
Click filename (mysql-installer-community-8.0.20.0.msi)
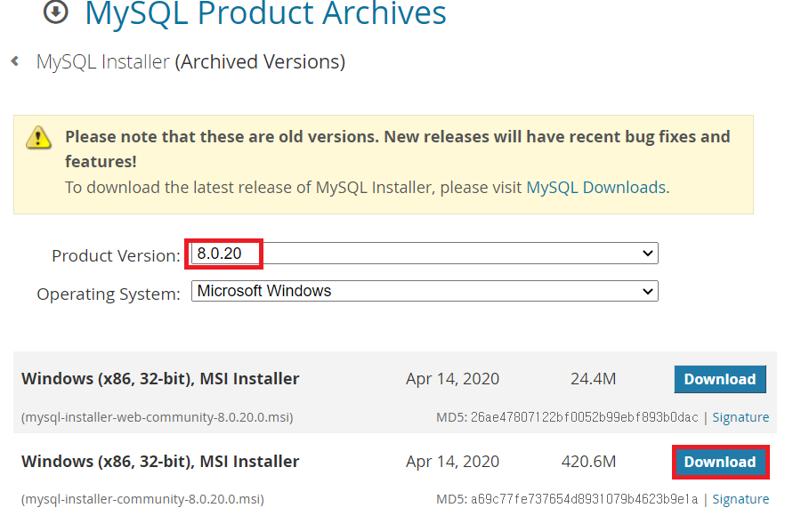coord(142,499)
